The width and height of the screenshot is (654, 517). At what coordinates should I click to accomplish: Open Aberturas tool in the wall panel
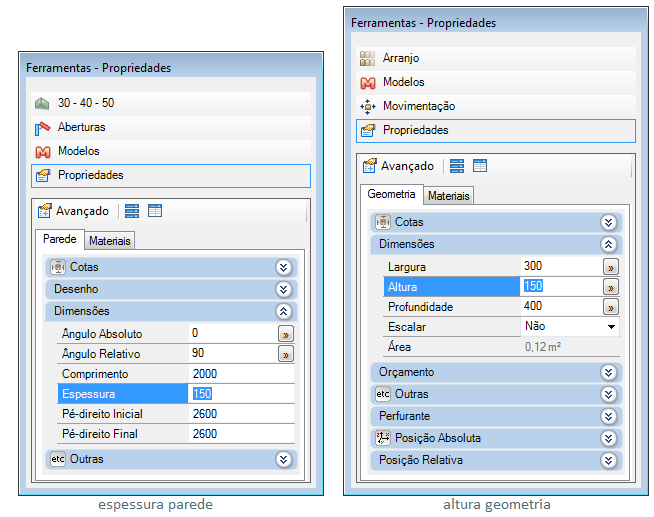tap(82, 127)
